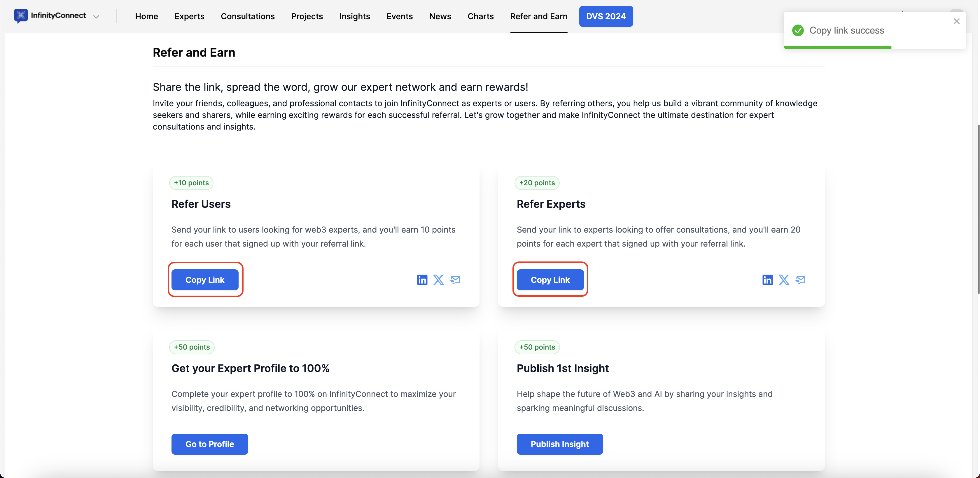Share Refer Experts link on X
Image resolution: width=980 pixels, height=478 pixels.
click(x=784, y=280)
